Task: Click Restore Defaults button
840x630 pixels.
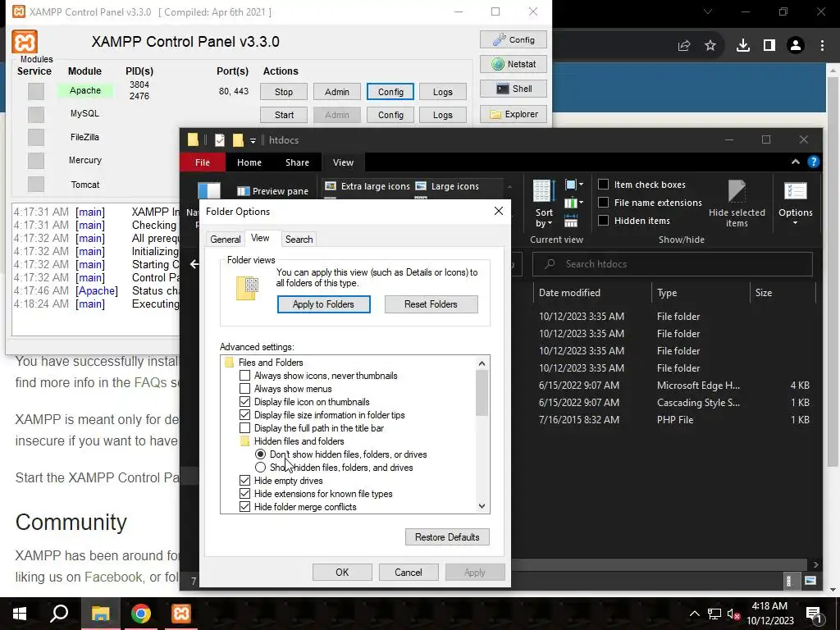Action: coord(447,537)
